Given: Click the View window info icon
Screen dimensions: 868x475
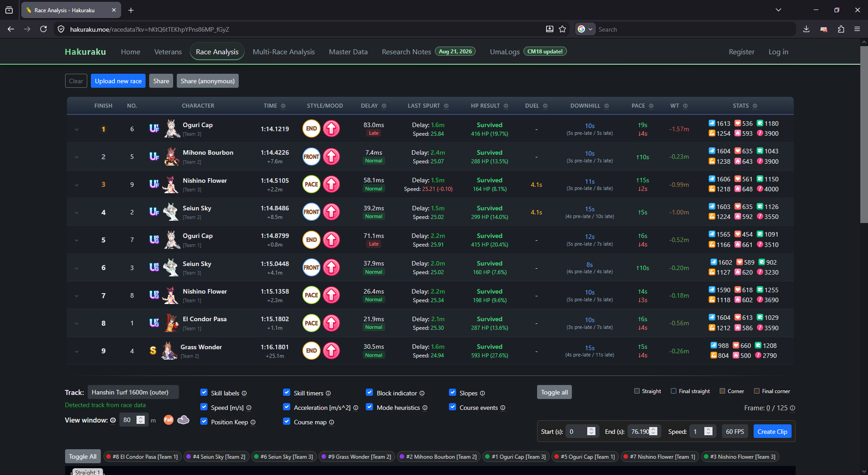Looking at the screenshot, I should [113, 420].
